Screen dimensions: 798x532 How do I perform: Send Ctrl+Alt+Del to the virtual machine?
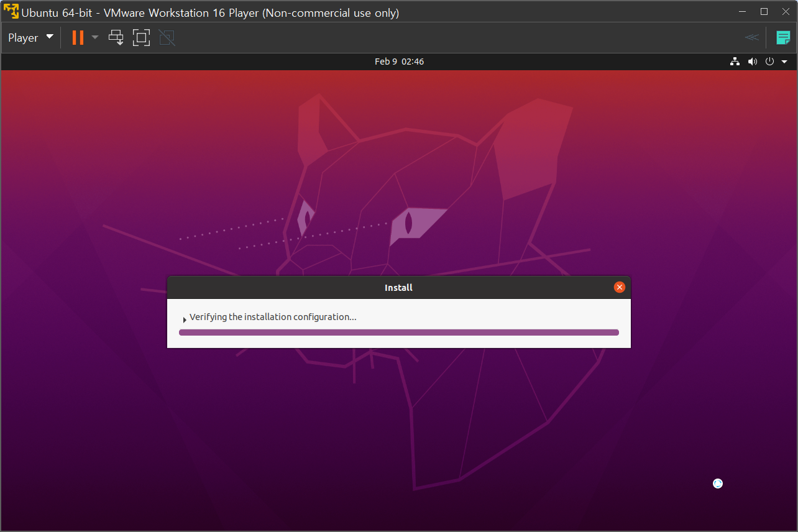[116, 38]
